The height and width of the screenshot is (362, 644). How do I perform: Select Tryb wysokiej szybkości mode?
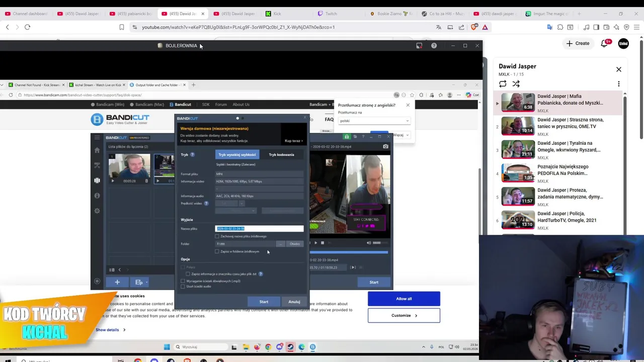[x=237, y=155]
